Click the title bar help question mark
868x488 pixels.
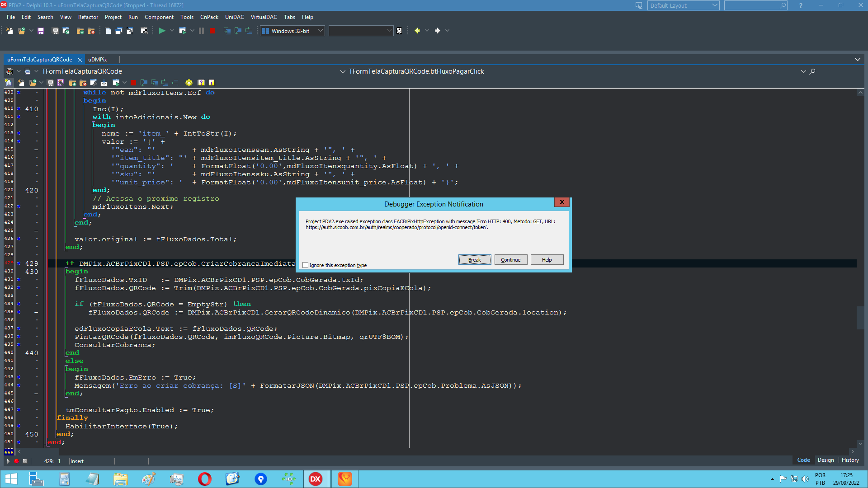[801, 5]
